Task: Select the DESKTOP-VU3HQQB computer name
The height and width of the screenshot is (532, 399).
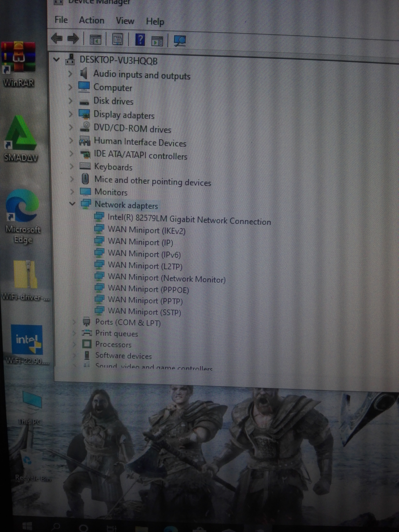Action: [x=119, y=60]
